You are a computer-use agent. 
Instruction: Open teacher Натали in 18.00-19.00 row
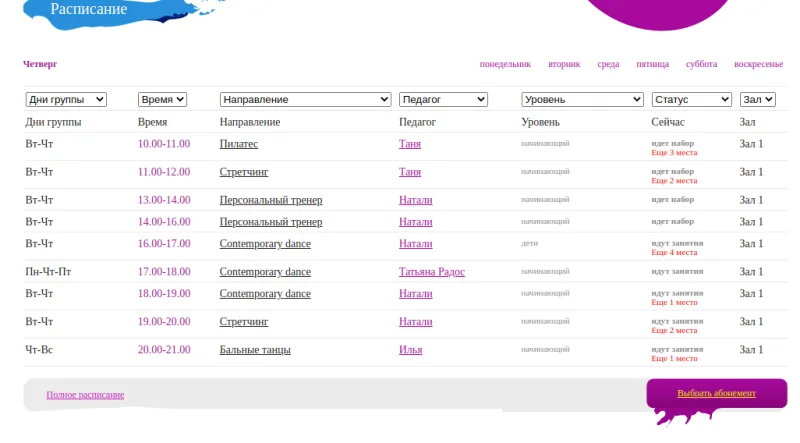click(415, 294)
